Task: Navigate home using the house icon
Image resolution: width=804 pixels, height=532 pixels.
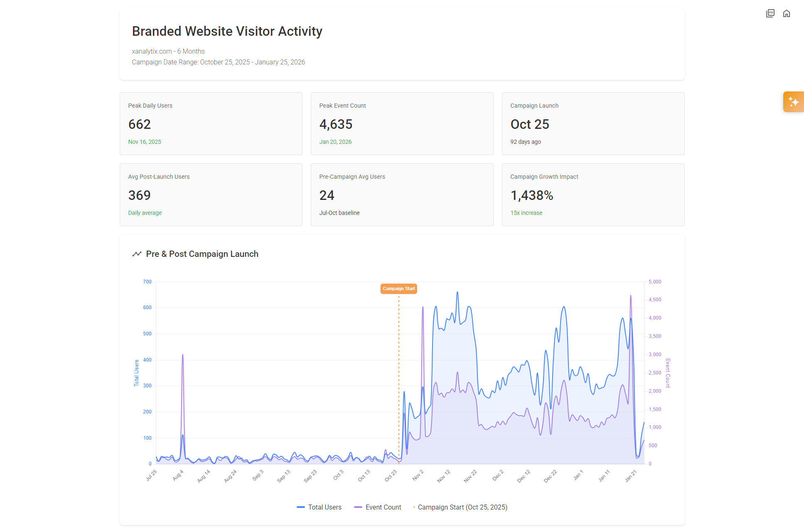Action: (787, 13)
